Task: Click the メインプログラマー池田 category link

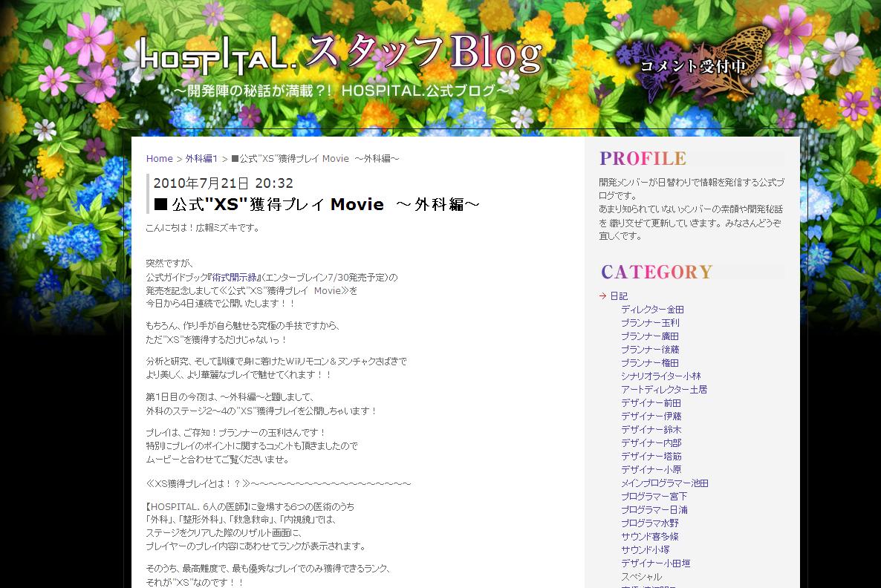Action: (665, 483)
